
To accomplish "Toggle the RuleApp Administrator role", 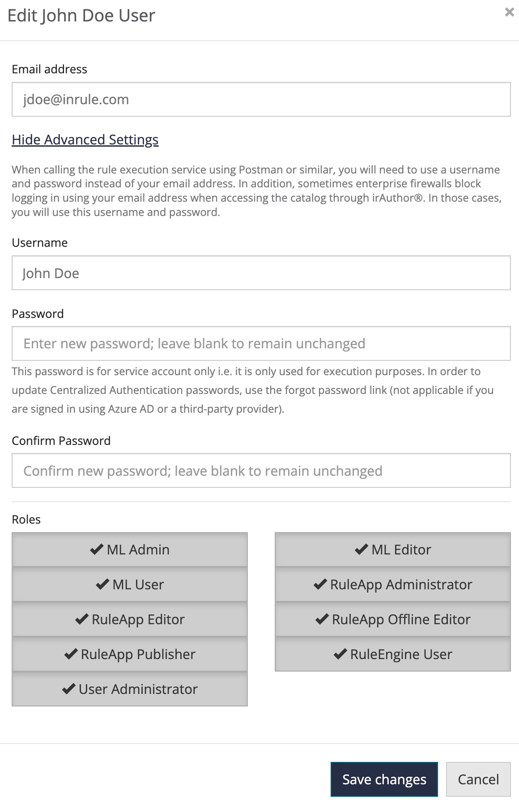I will (x=392, y=584).
